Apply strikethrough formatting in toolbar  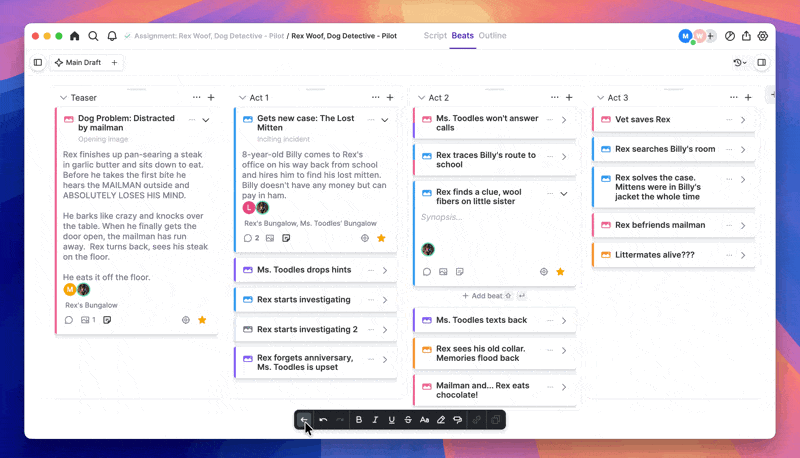(408, 420)
